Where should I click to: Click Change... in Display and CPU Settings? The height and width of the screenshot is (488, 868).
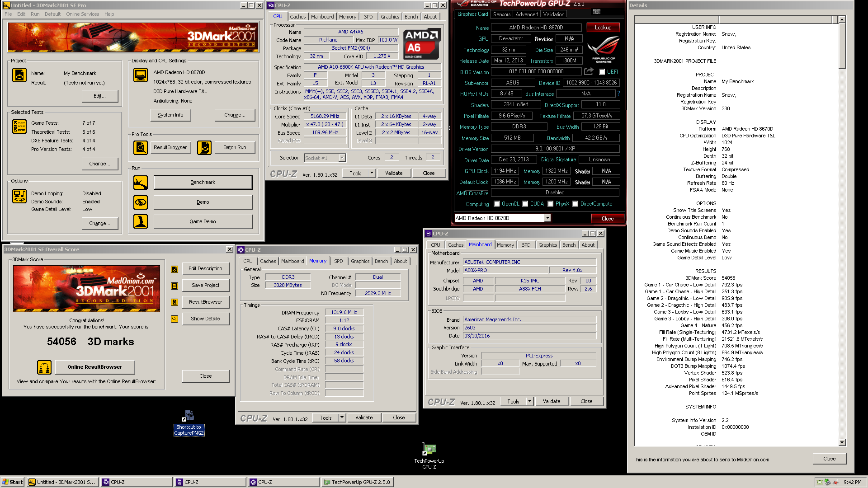coord(235,115)
